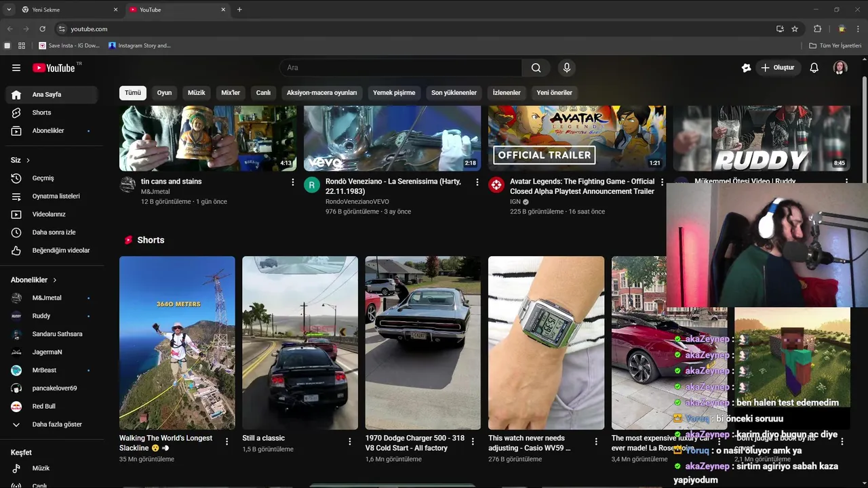Screen dimensions: 868x488
Task: Open the Red Bull subscription channel
Action: tap(52, 406)
